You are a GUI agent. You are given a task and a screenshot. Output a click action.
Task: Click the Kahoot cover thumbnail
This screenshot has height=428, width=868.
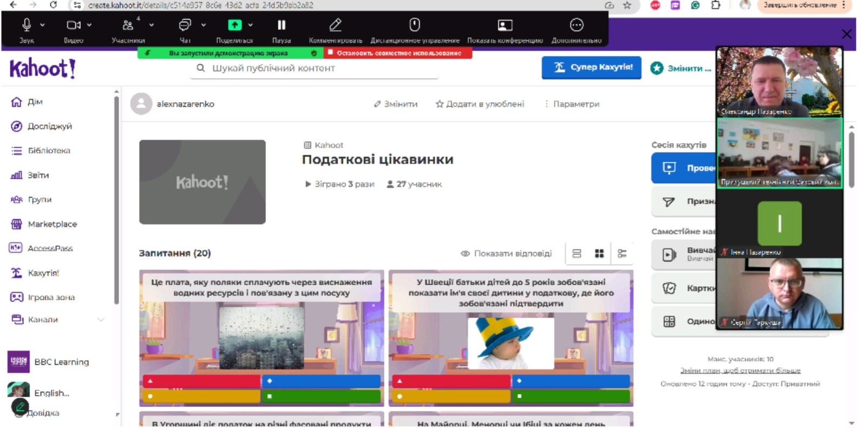click(x=203, y=182)
